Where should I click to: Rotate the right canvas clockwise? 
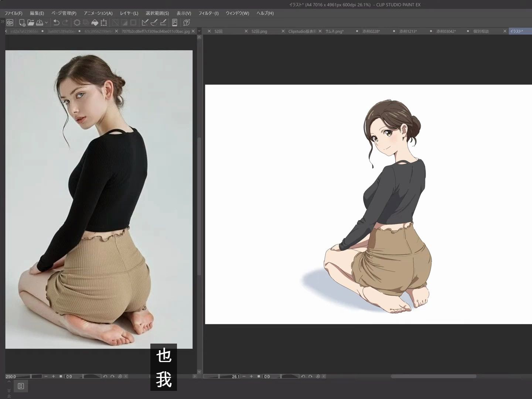click(x=310, y=376)
